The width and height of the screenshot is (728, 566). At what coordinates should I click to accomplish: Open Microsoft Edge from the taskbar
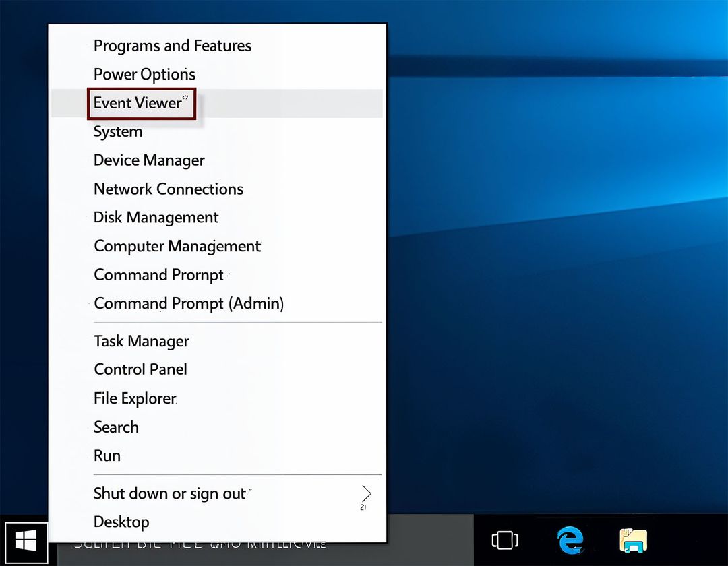pyautogui.click(x=570, y=540)
